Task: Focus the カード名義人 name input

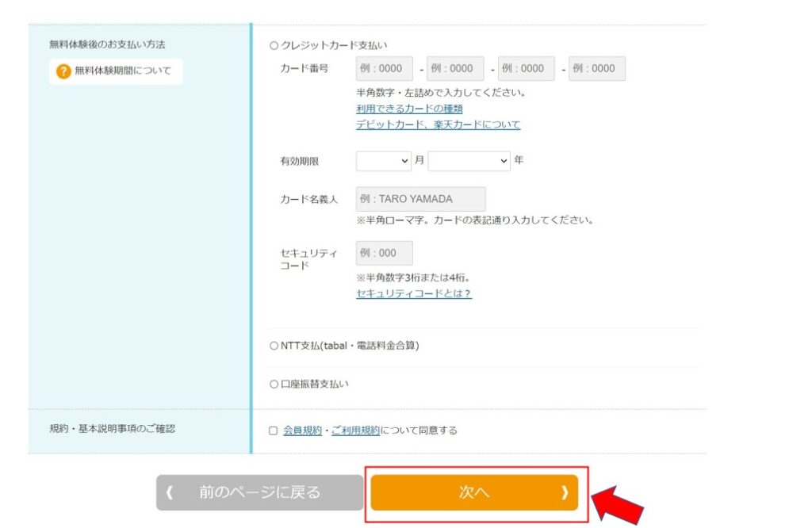Action: point(421,199)
